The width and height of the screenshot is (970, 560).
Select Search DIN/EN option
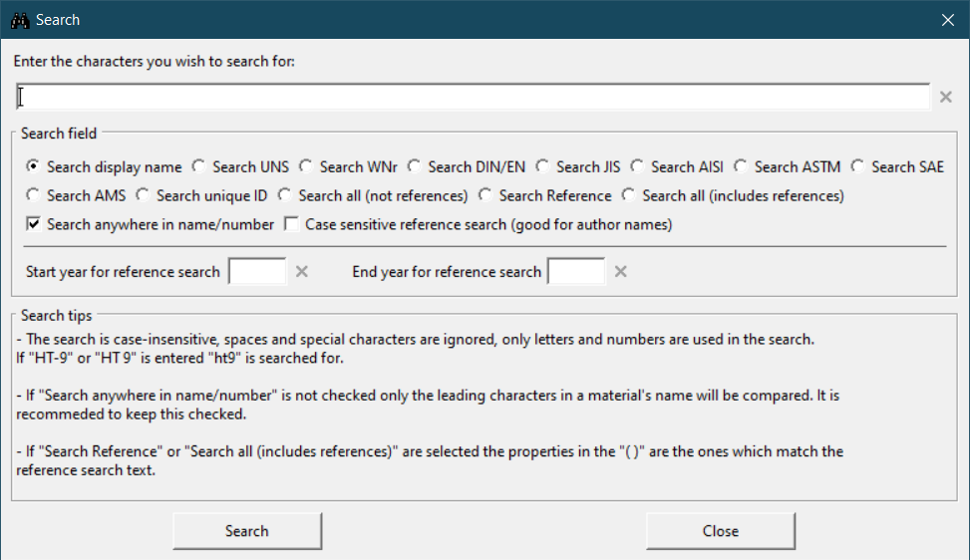point(415,167)
